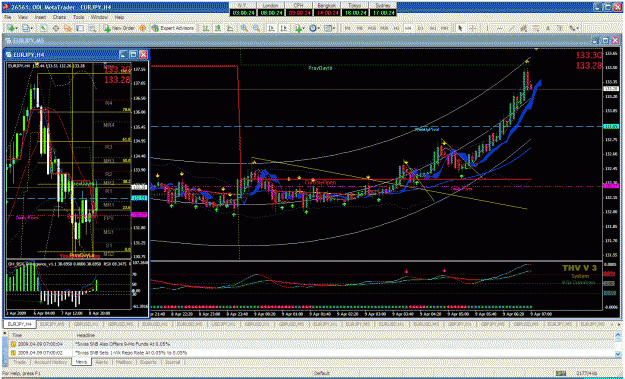Select the Equidistant Channel tool
The width and height of the screenshot is (625, 379).
pos(523,28)
